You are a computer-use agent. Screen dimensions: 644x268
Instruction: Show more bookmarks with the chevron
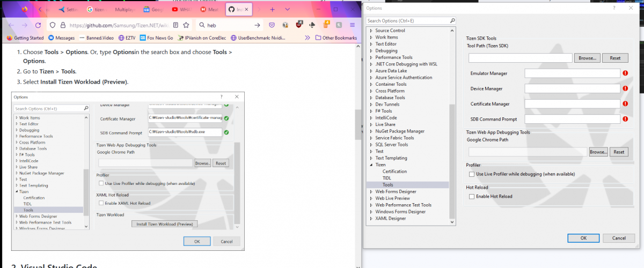pyautogui.click(x=307, y=38)
